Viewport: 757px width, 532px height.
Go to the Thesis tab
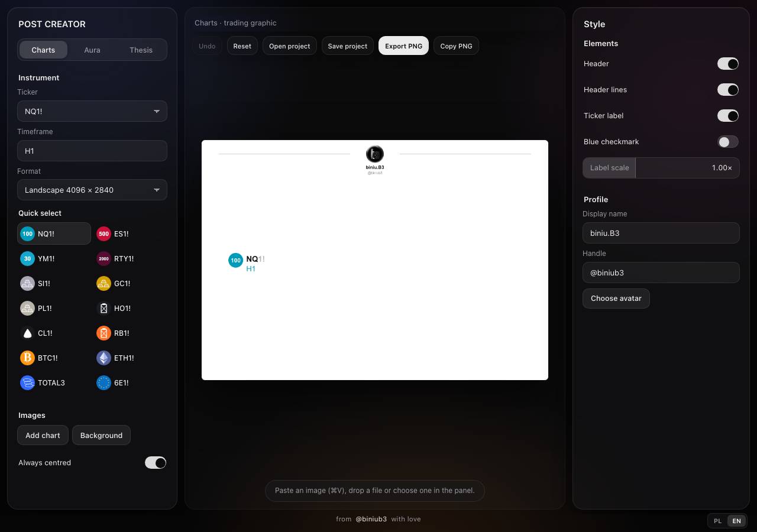tap(141, 50)
